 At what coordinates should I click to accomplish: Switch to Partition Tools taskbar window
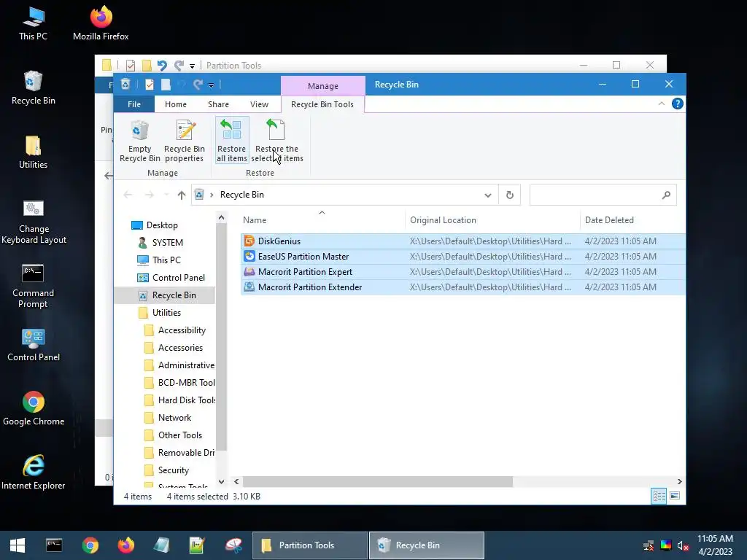coord(310,545)
